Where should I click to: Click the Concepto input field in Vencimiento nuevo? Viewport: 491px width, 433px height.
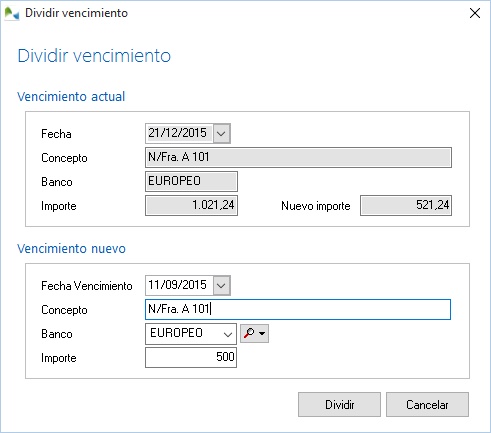(x=298, y=309)
